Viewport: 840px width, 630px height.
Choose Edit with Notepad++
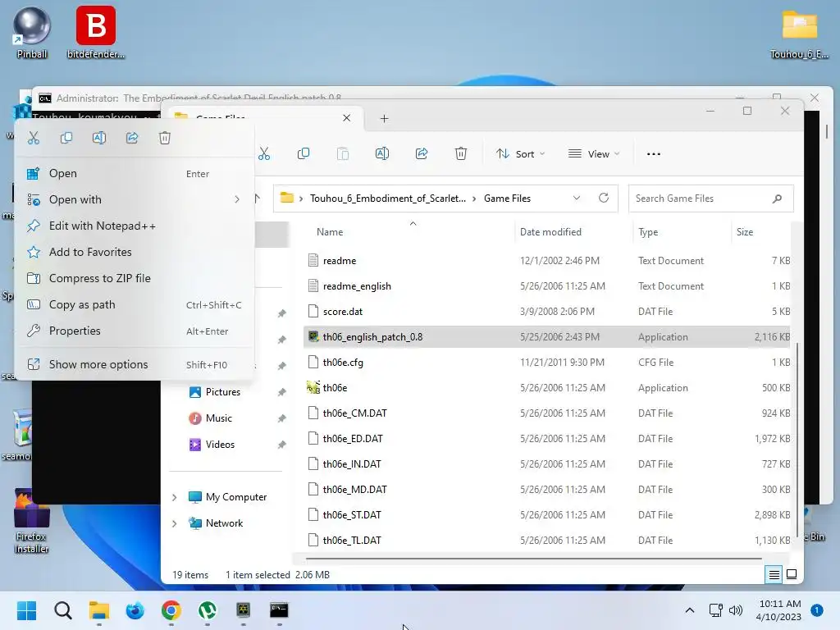[x=135, y=226]
